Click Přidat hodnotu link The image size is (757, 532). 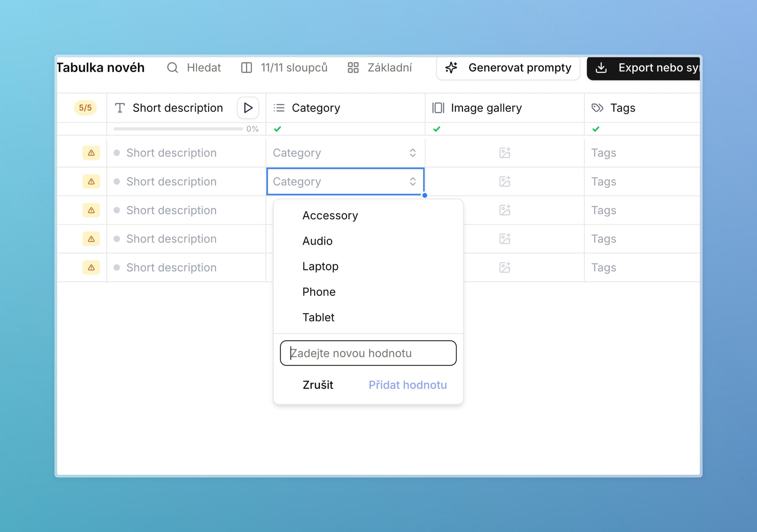click(408, 385)
